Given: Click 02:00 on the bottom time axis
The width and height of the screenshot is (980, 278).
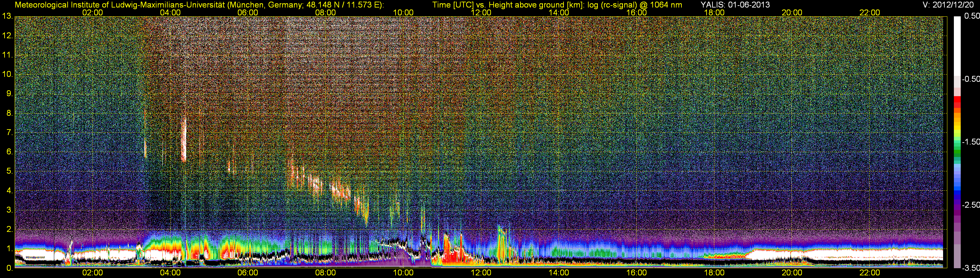Looking at the screenshot, I should [x=92, y=273].
